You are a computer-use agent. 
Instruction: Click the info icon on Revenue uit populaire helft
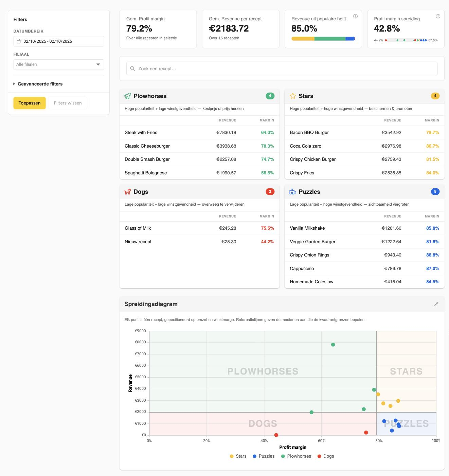click(355, 16)
